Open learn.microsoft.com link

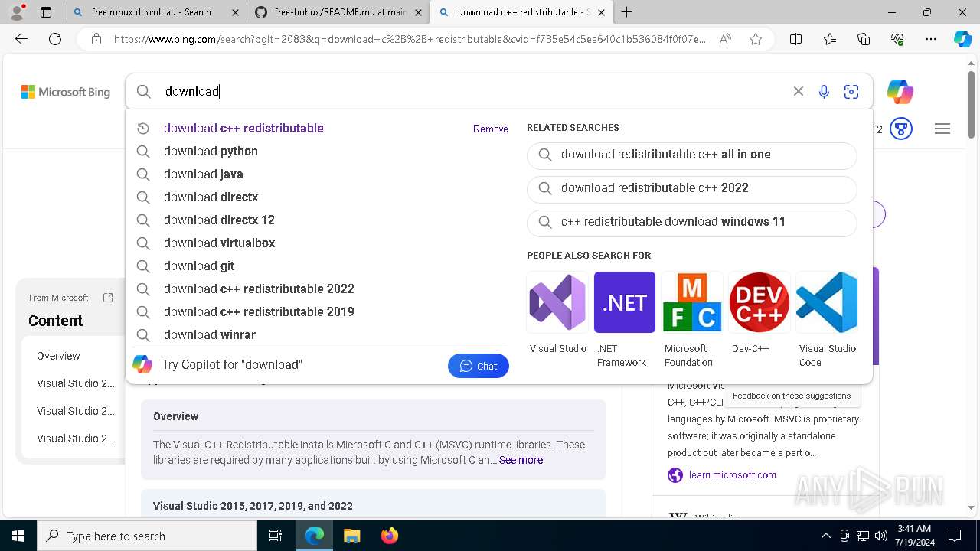(x=732, y=475)
